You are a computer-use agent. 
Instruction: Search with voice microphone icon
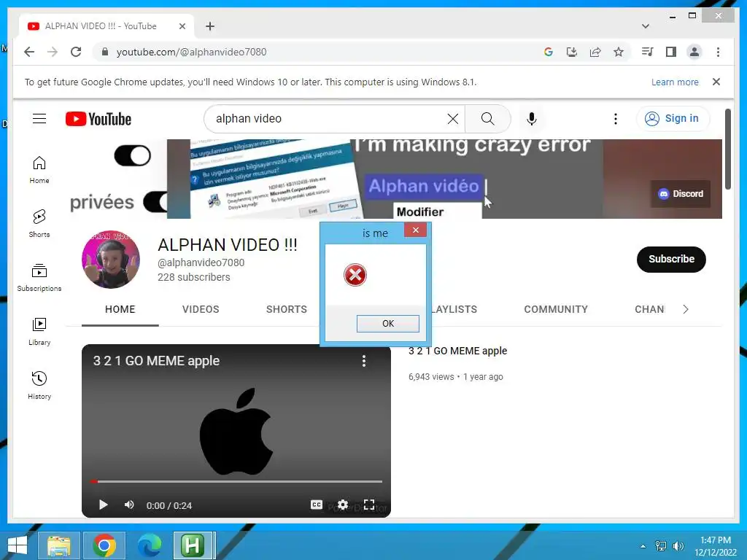pos(532,119)
